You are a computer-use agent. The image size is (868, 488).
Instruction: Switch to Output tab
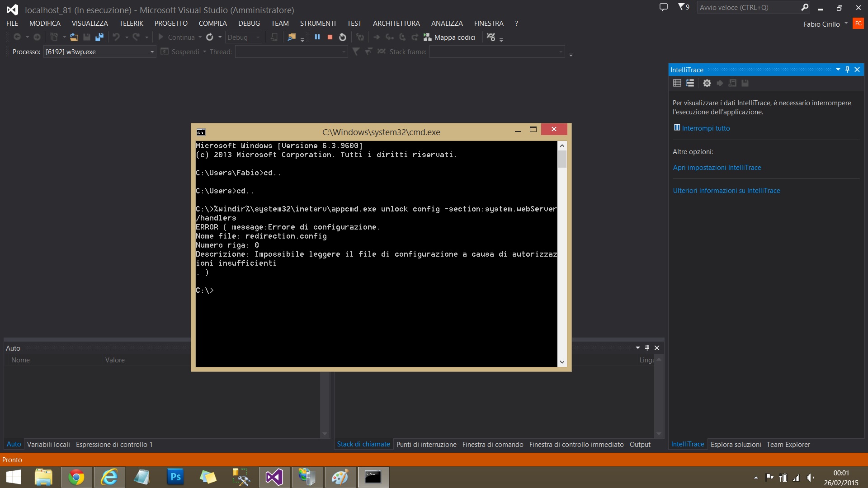tap(640, 445)
